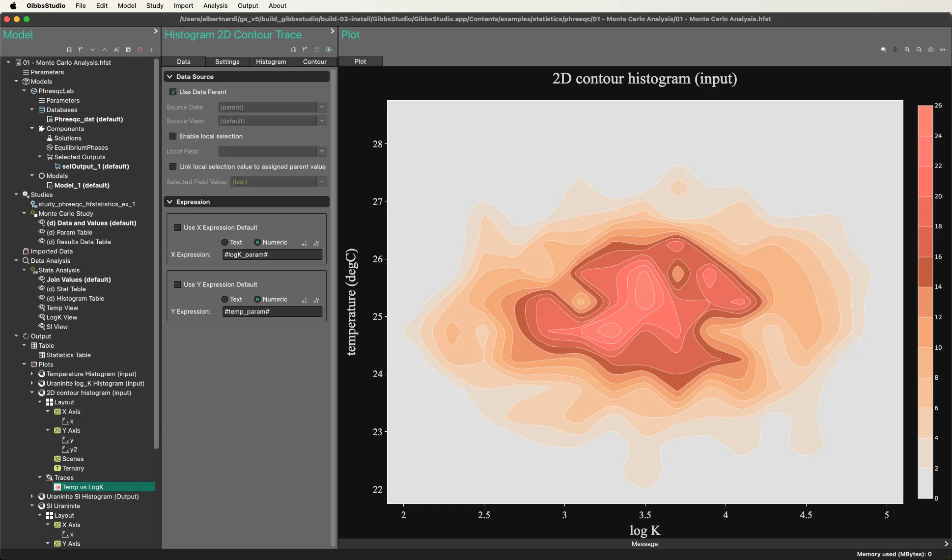
Task: Switch to the Contour tab
Action: [315, 62]
